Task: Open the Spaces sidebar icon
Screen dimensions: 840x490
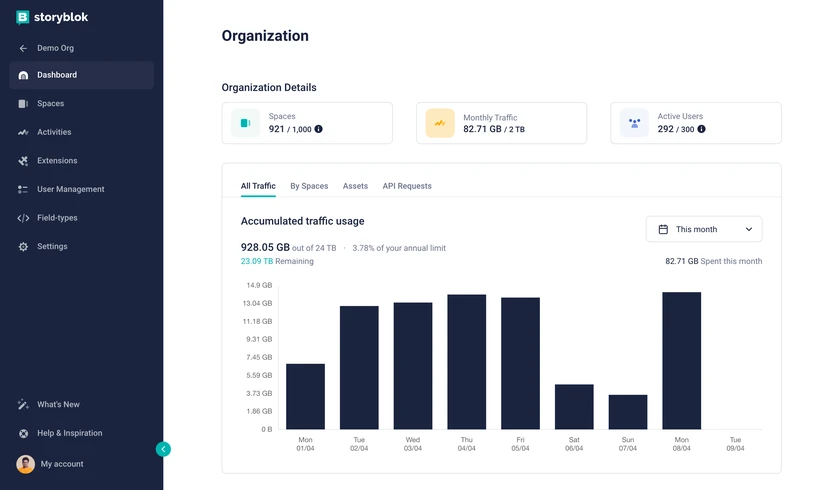Action: pos(23,104)
